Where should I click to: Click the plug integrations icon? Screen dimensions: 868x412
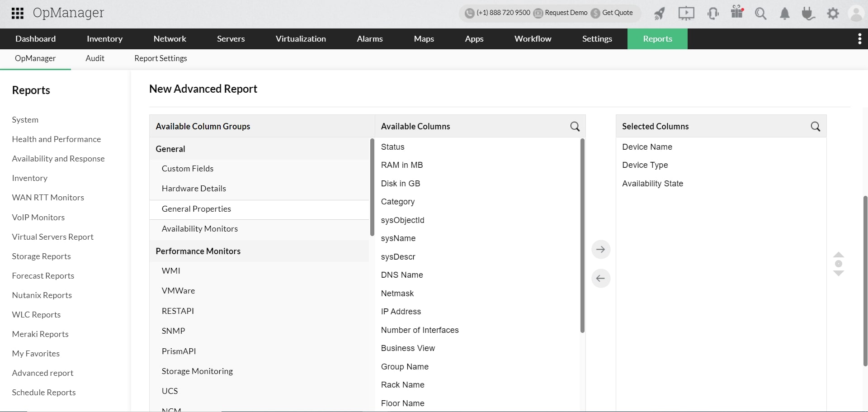pos(808,13)
